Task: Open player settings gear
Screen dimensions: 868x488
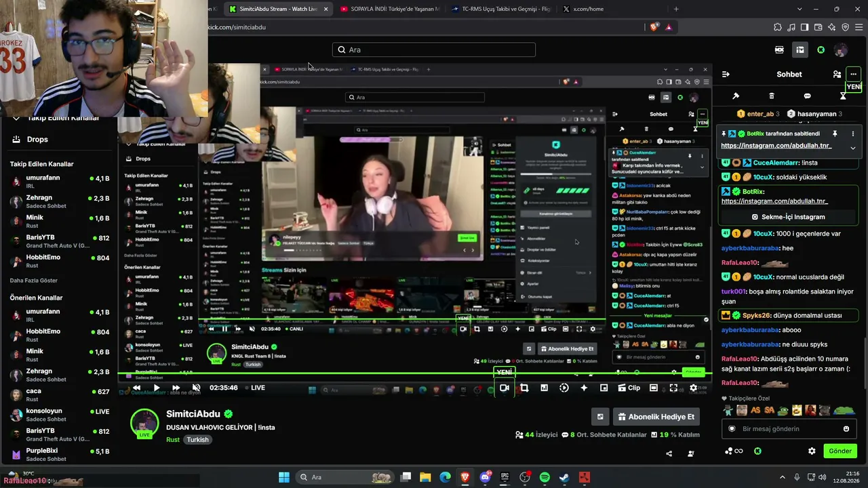Action: click(693, 388)
